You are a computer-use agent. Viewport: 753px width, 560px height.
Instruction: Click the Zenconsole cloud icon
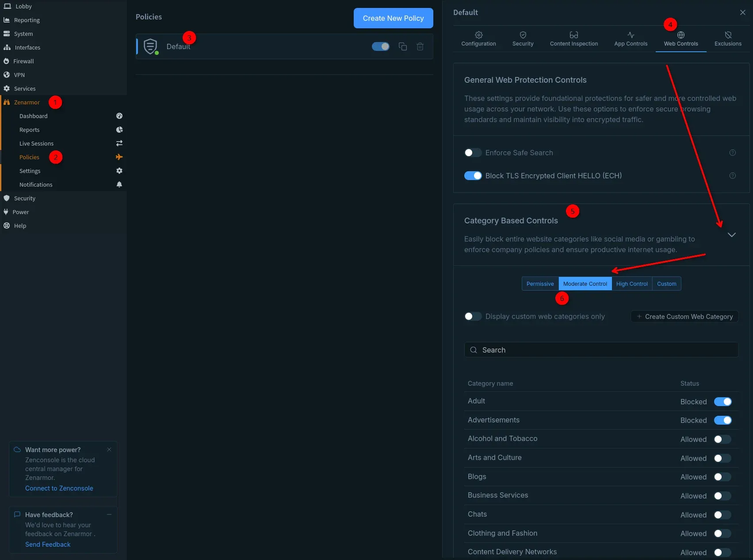(x=17, y=449)
